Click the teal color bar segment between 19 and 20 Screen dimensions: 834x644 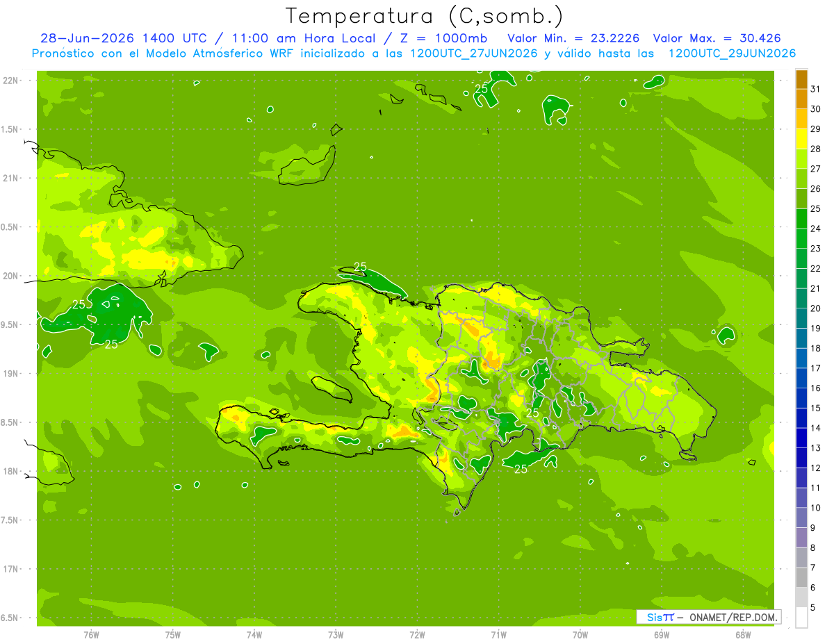pyautogui.click(x=801, y=318)
